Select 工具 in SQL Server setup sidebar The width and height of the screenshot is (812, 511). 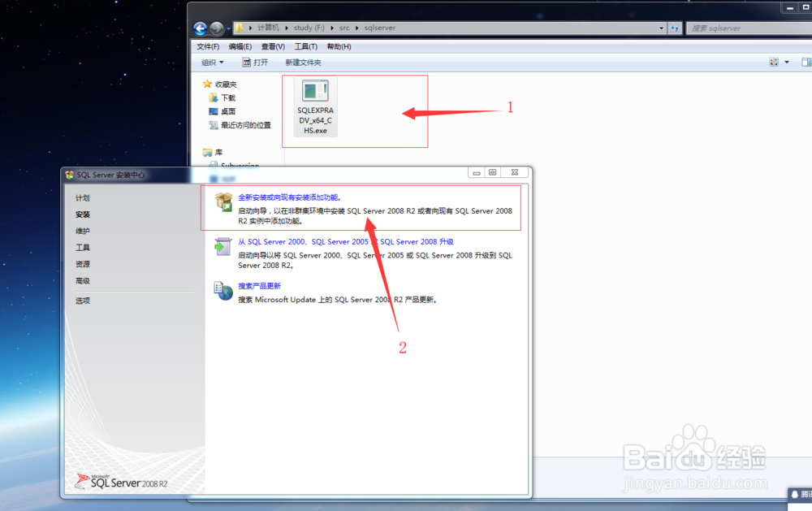(x=82, y=248)
